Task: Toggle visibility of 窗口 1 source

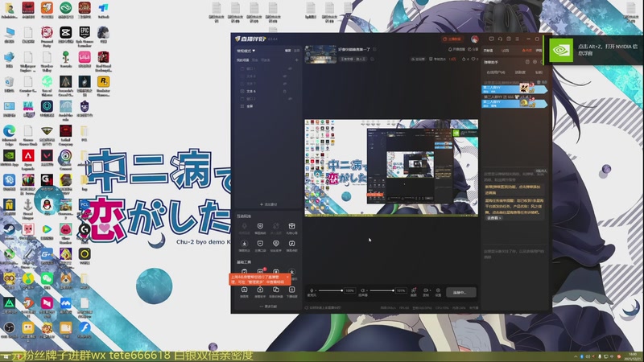Action: [290, 68]
